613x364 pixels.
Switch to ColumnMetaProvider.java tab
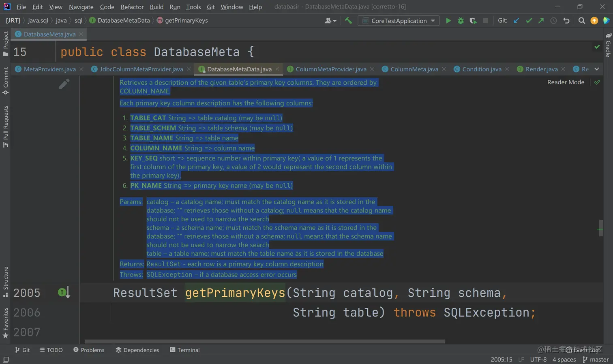pos(331,69)
